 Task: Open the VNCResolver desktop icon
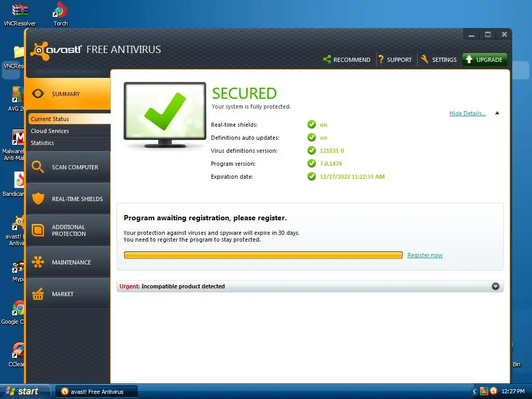(x=20, y=14)
